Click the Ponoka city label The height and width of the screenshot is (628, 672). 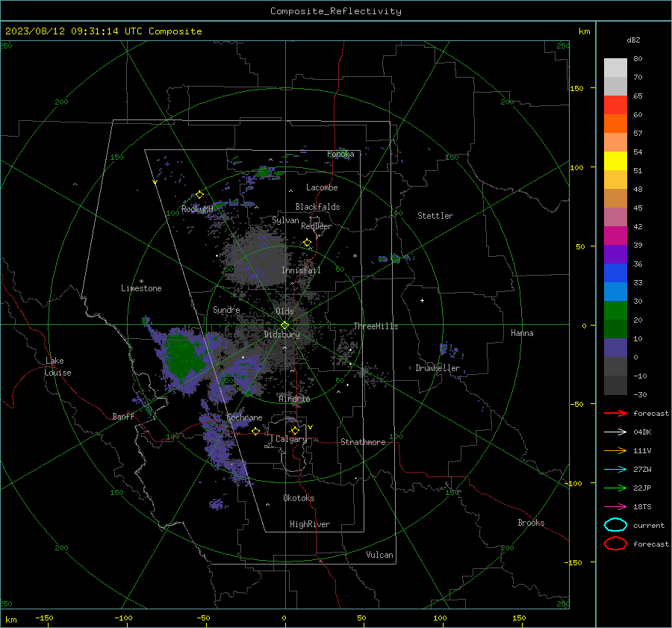(340, 154)
